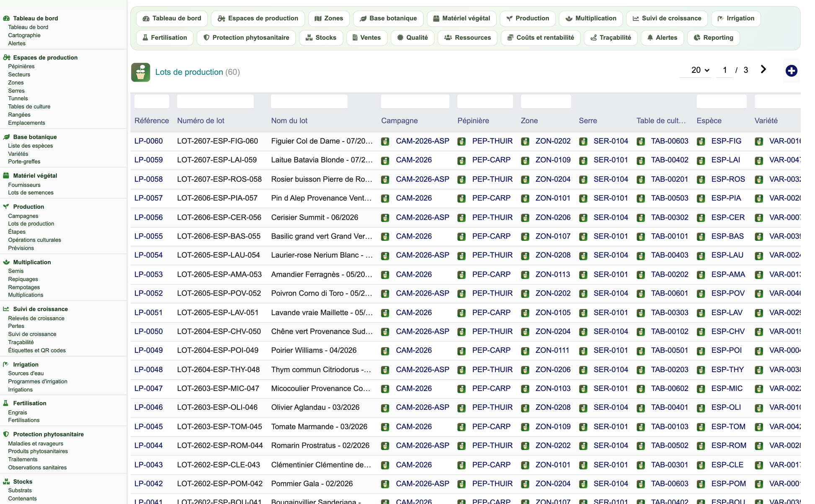Click nursery icon beside PEP-CARP in LP-0059 row
This screenshot has width=815, height=504.
point(462,160)
